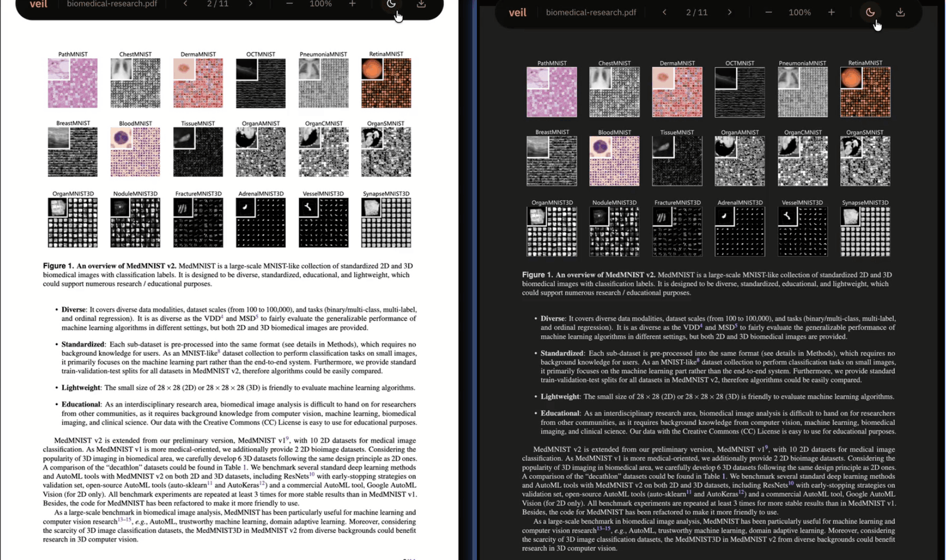Open VesselMNIST3D image in light viewer
This screenshot has width=946, height=560.
(323, 223)
